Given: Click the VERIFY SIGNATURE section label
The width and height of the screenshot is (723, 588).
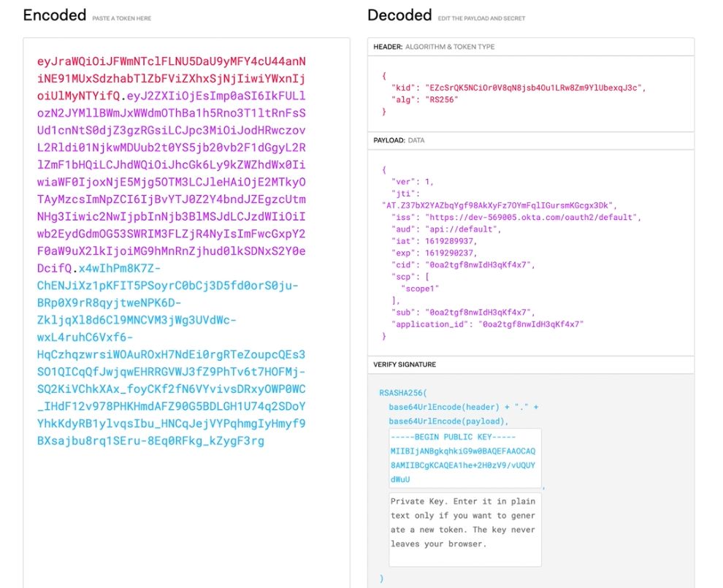Looking at the screenshot, I should point(406,364).
